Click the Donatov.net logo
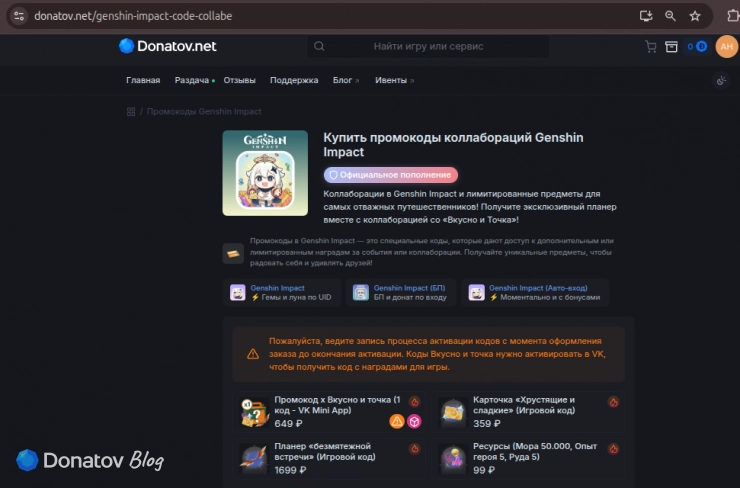This screenshot has height=488, width=740. [168, 46]
